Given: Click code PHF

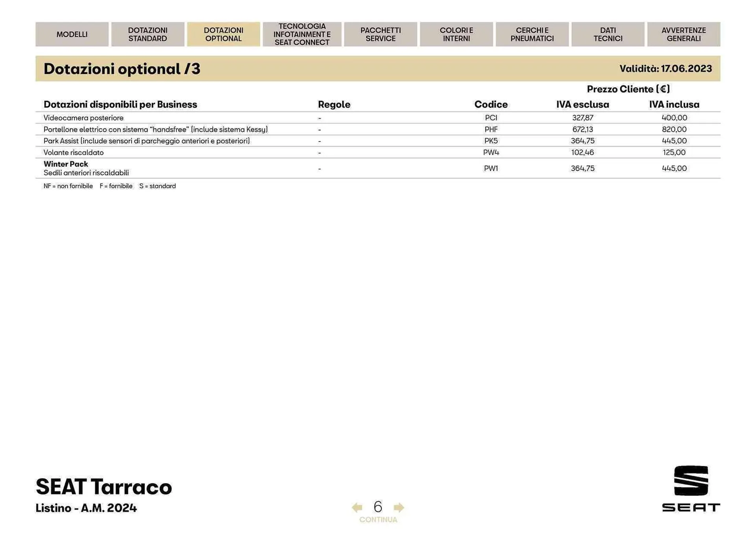Looking at the screenshot, I should [491, 129].
